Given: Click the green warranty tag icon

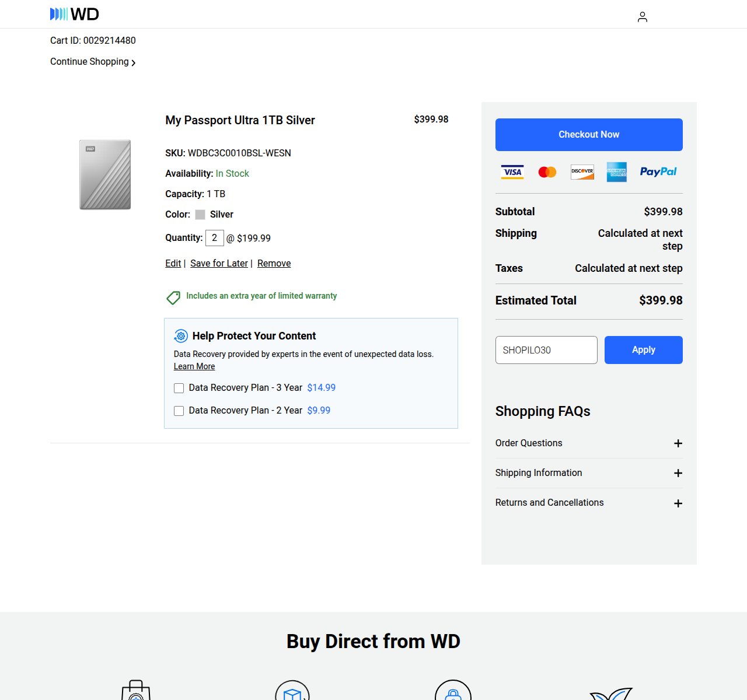Looking at the screenshot, I should [x=173, y=297].
